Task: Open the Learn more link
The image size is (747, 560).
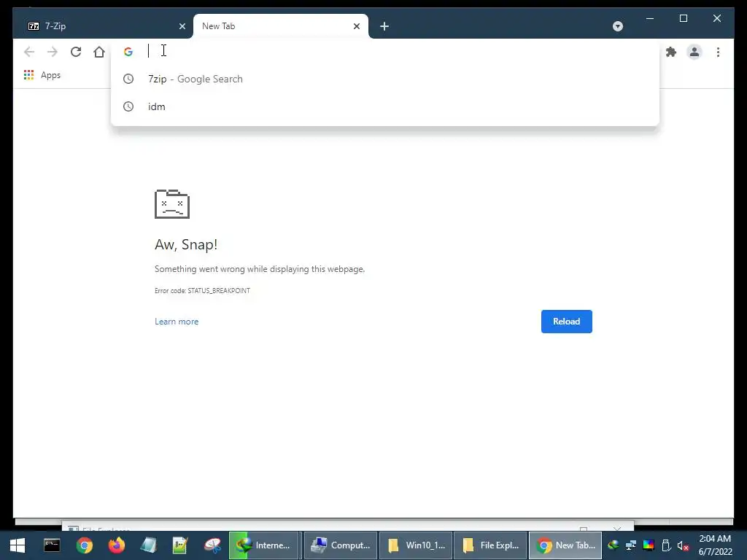Action: coord(177,322)
